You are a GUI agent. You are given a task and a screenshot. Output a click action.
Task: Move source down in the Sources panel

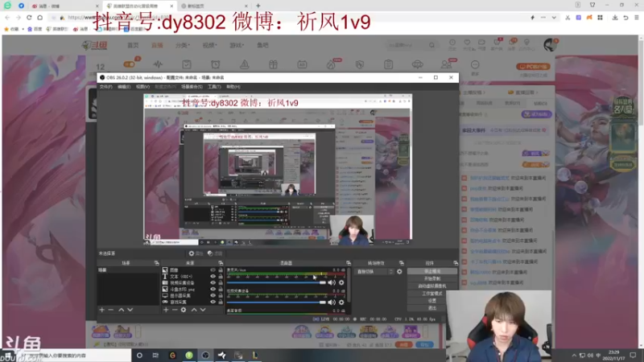203,310
